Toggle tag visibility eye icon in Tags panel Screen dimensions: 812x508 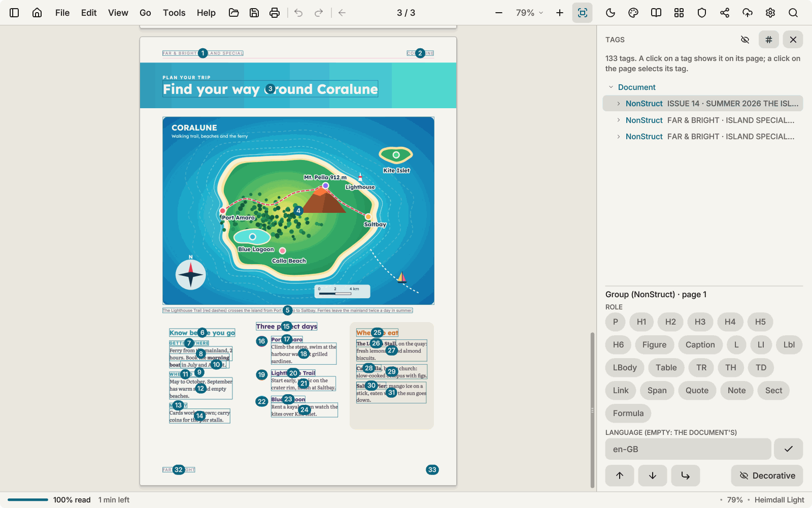745,40
